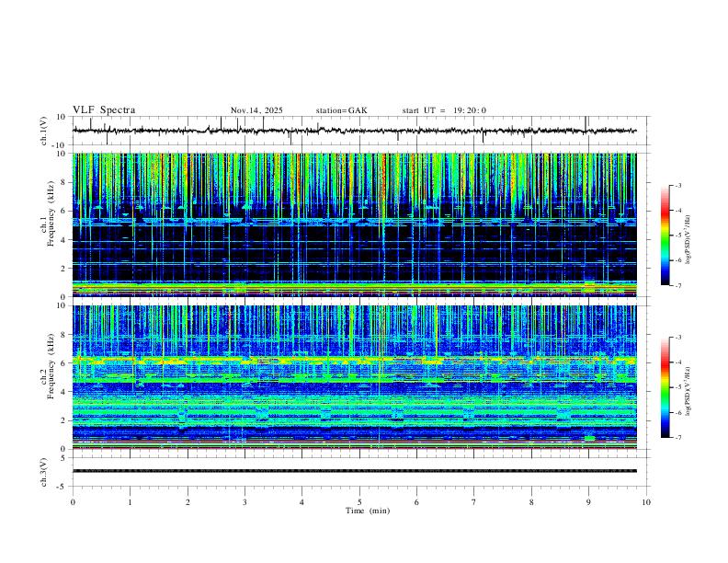
Task: Click the "4" kHz tick on ch.2 spectrogram axis
Action: point(64,392)
